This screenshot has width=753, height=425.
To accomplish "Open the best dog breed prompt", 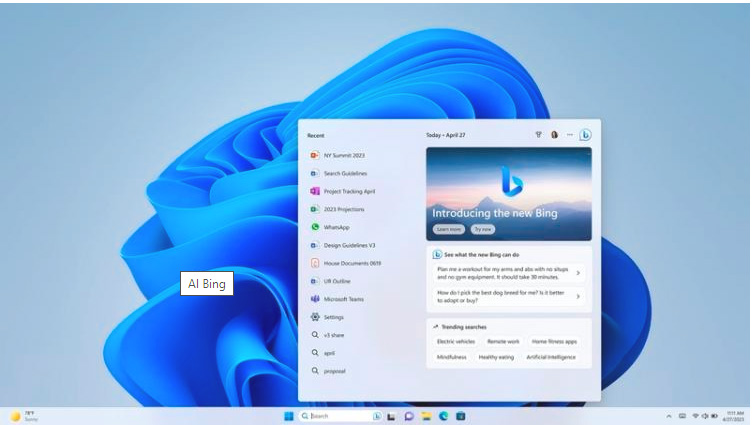I will tap(509, 296).
